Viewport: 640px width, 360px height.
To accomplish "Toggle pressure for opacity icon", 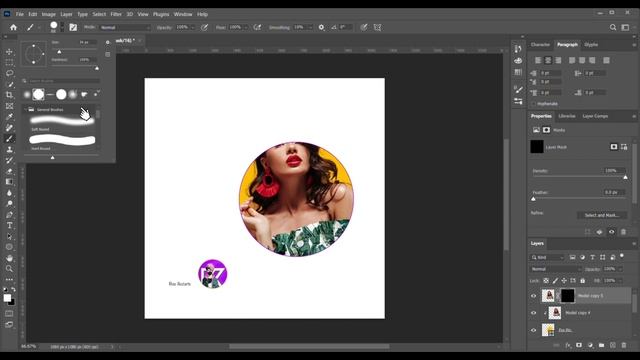I will pos(204,27).
